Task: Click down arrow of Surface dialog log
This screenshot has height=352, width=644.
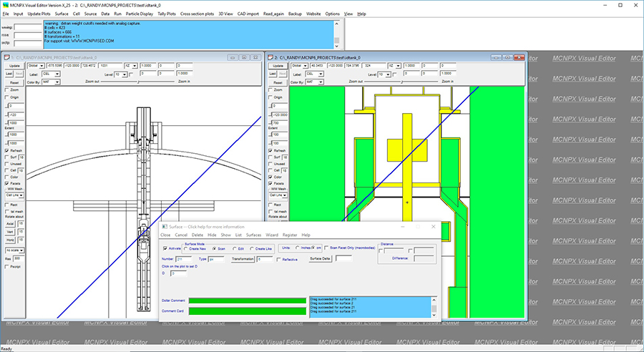Action: [x=434, y=315]
